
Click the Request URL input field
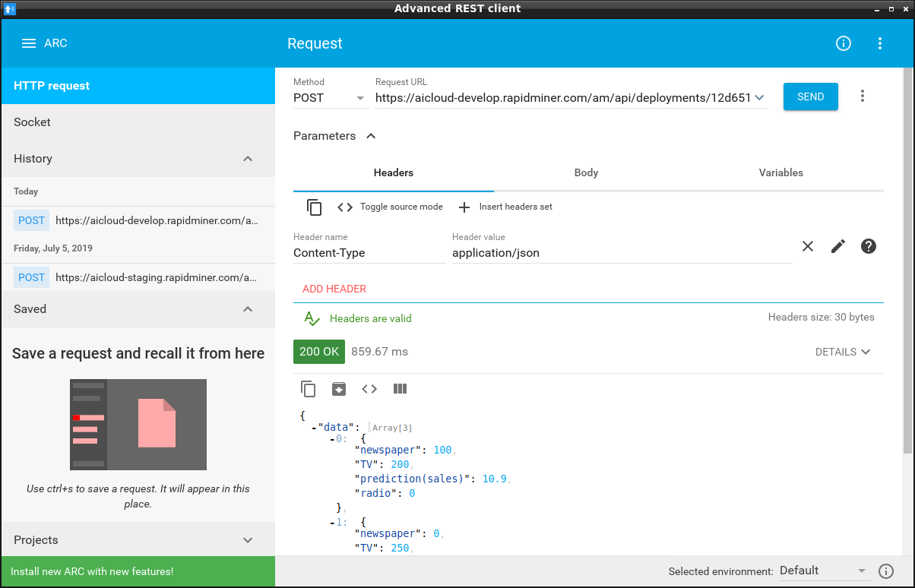tap(562, 98)
